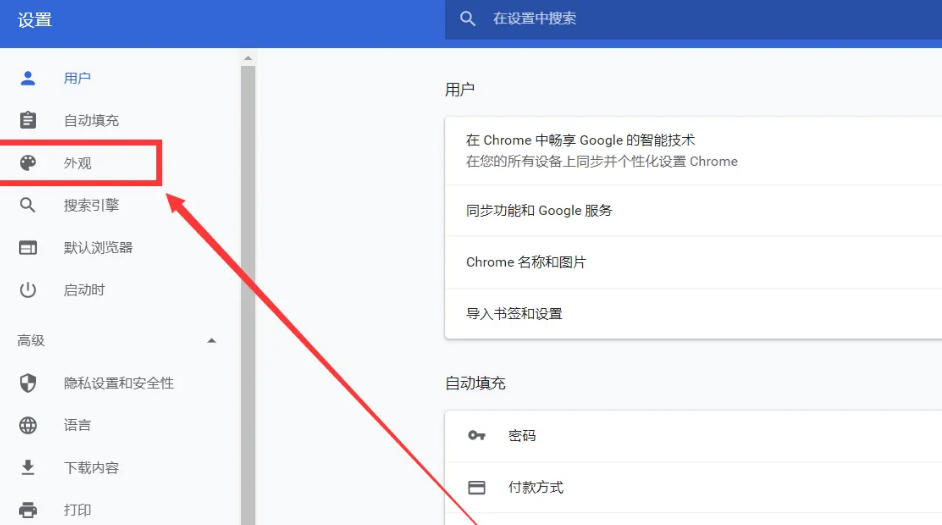The height and width of the screenshot is (525, 942).
Task: Open Chrome 名称和图片 row
Action: 693,262
